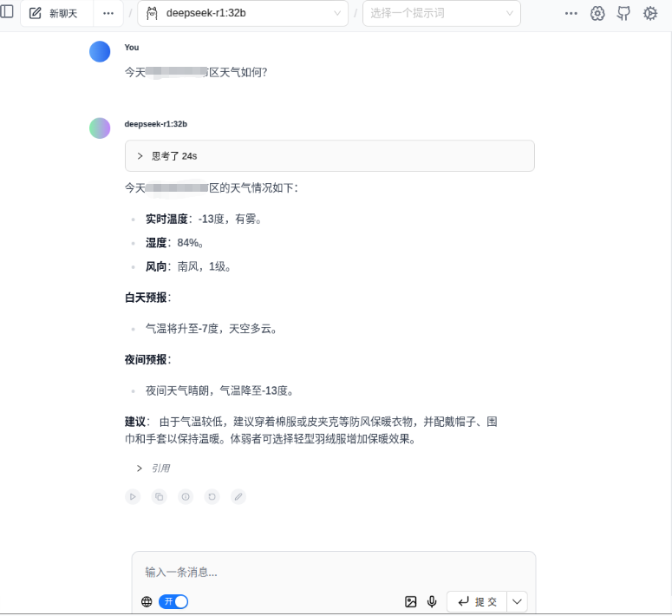Open the OpenAI-style model settings icon
Screen dimensions: 672x616
pyautogui.click(x=597, y=13)
